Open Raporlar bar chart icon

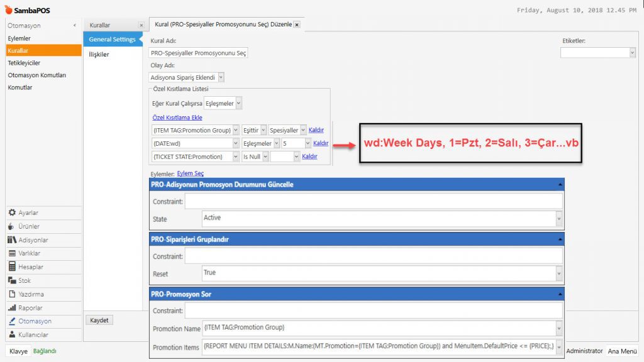pos(12,307)
